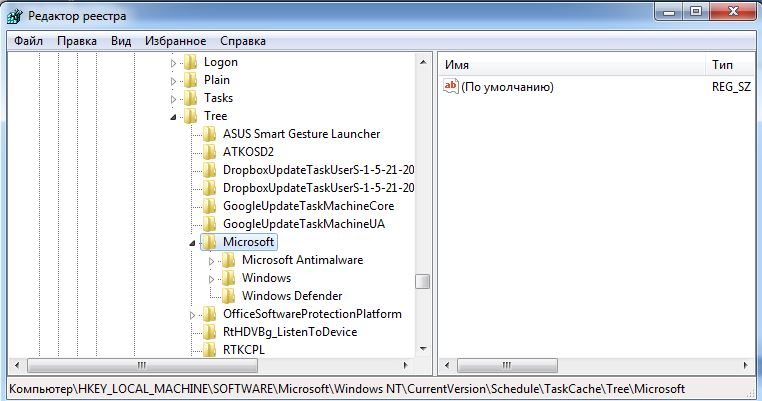Click the ASUS Smart Gesture Launcher folder icon
This screenshot has width=762, height=401.
click(209, 134)
